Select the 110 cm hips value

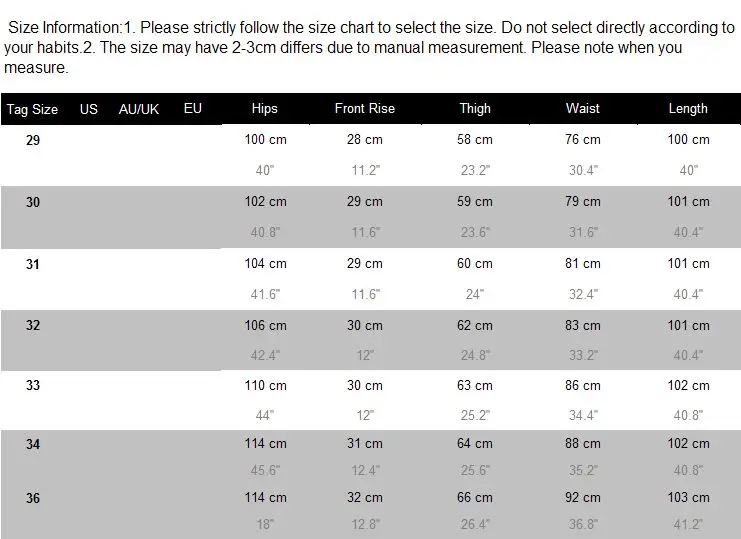(266, 385)
